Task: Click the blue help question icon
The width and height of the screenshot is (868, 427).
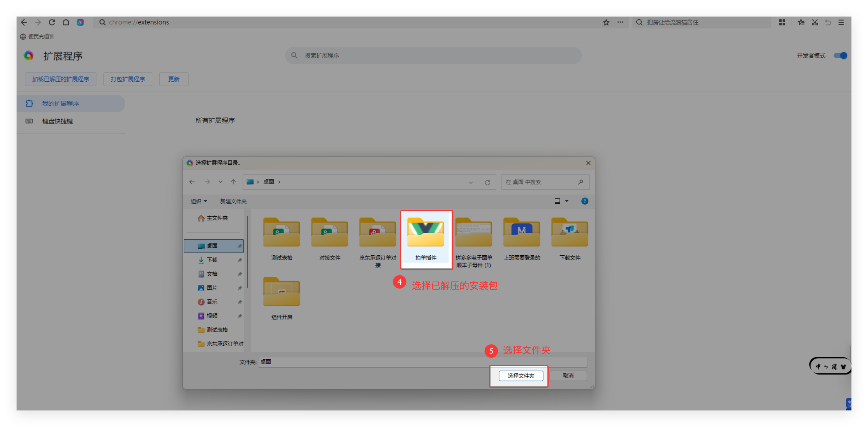Action: (585, 201)
